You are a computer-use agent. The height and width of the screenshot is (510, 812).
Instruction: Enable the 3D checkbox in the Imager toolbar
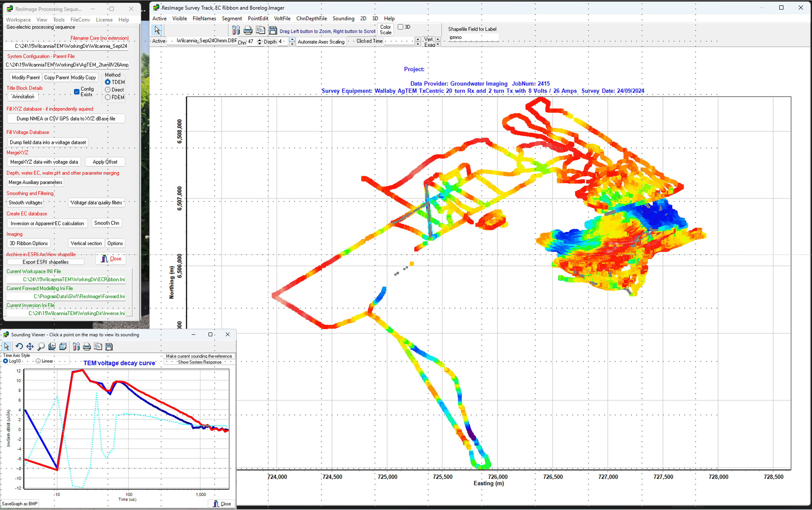400,27
